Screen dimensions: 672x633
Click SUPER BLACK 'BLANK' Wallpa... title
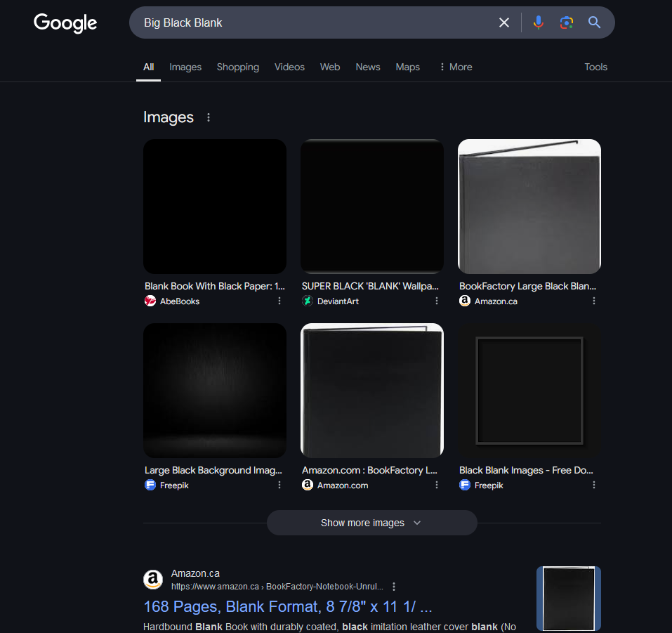[370, 286]
